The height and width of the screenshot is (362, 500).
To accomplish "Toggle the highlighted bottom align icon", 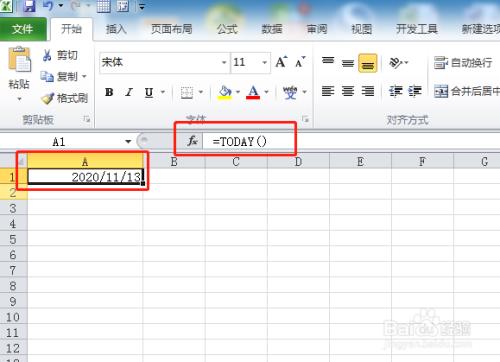I will (368, 63).
